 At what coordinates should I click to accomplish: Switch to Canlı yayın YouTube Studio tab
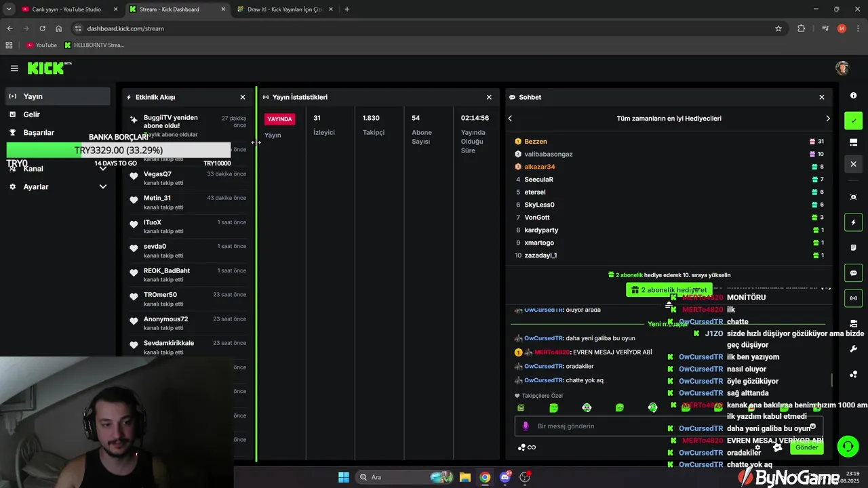click(69, 9)
